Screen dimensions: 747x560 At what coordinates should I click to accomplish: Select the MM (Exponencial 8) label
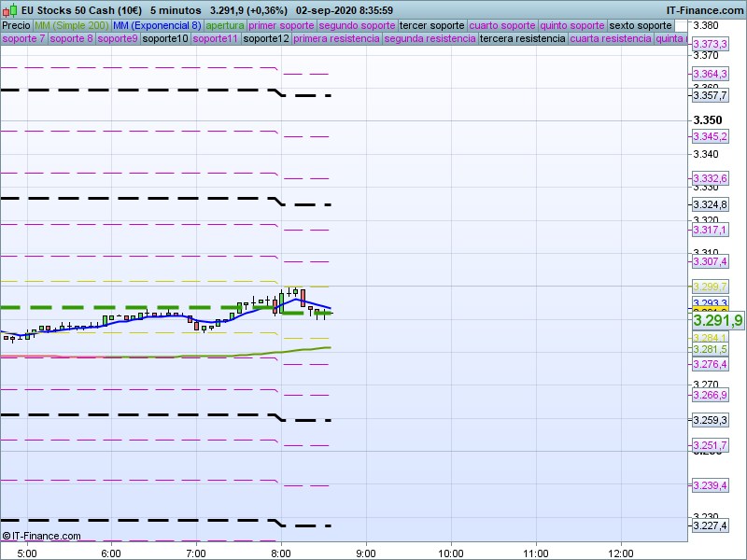[x=157, y=26]
